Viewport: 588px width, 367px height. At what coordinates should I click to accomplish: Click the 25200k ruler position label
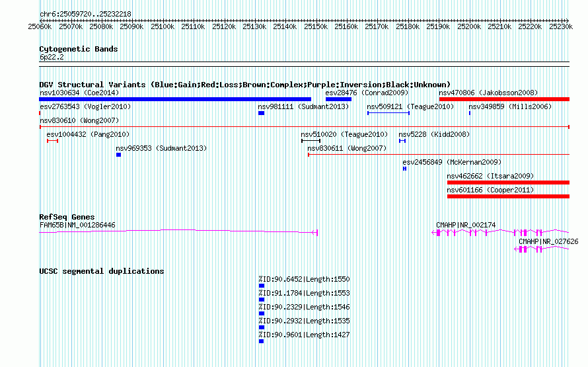pyautogui.click(x=469, y=26)
